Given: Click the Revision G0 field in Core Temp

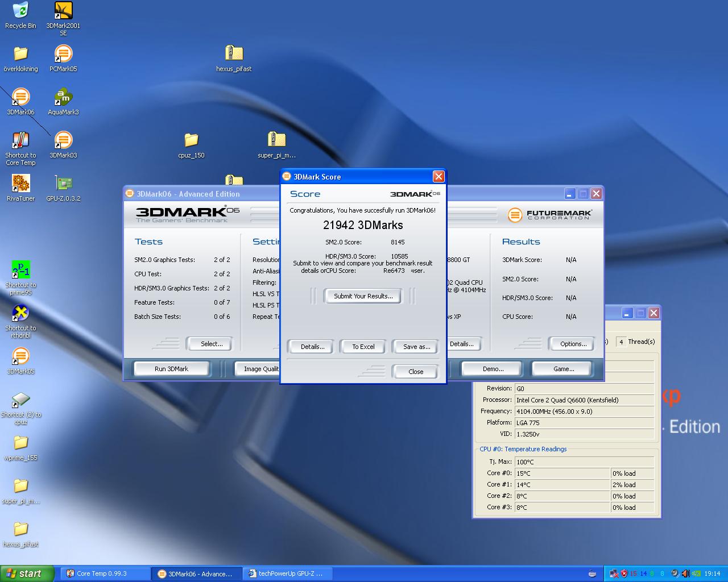Looking at the screenshot, I should coord(584,388).
